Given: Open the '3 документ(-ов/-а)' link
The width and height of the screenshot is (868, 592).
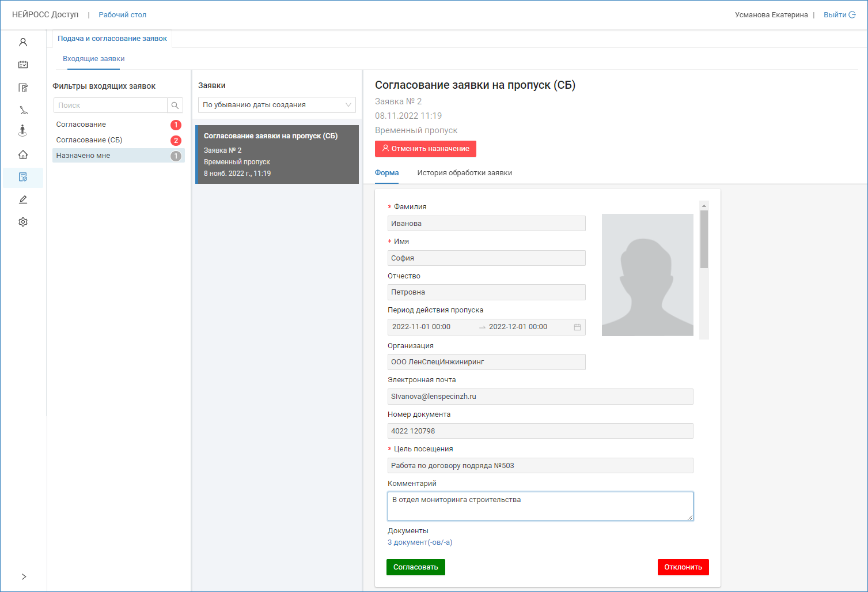Looking at the screenshot, I should tap(420, 542).
